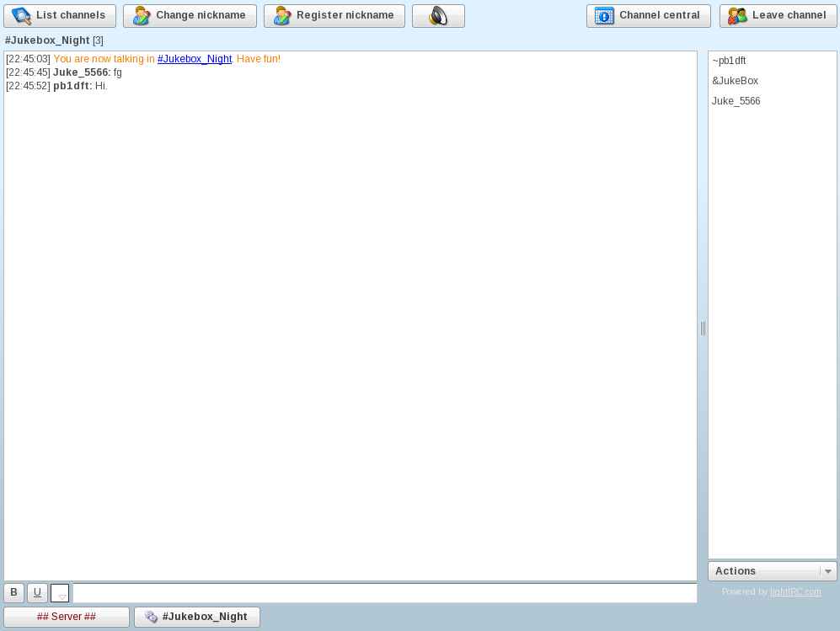Click nickname pb1dft in chat message

coord(72,86)
